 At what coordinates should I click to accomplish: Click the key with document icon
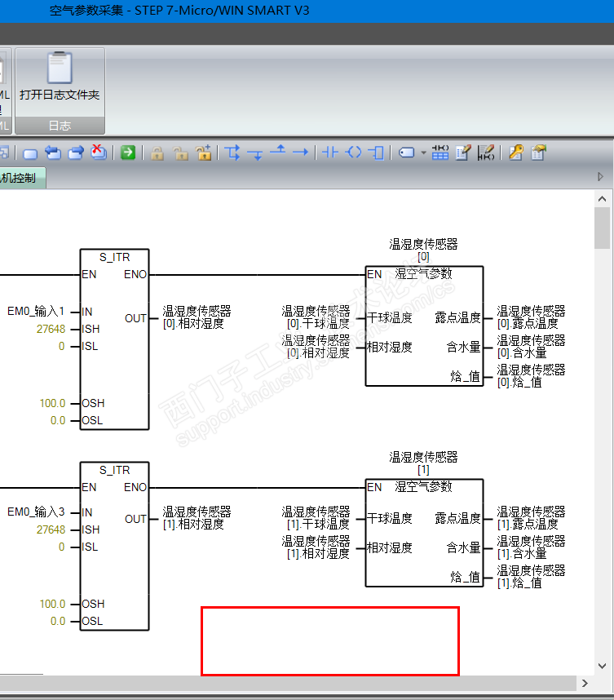pyautogui.click(x=516, y=153)
